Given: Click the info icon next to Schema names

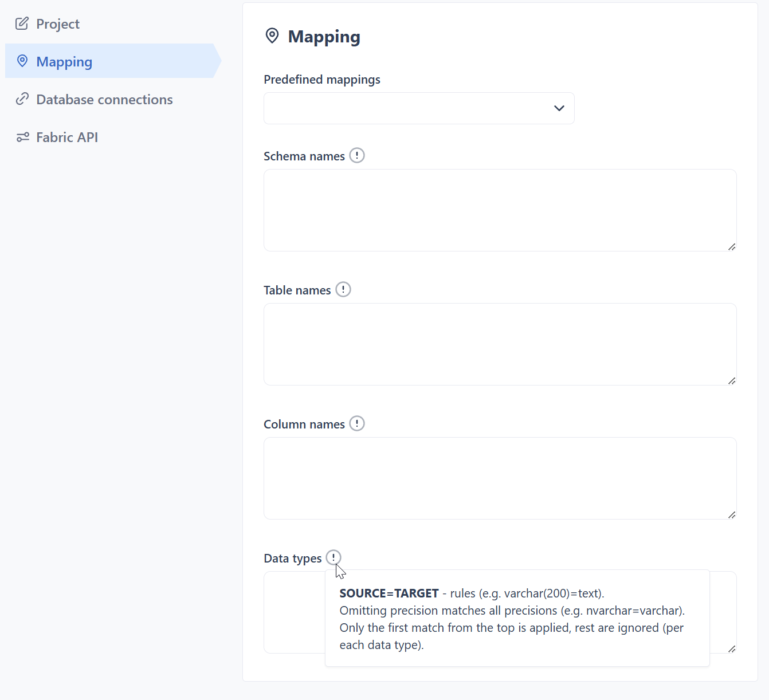Looking at the screenshot, I should (x=356, y=155).
